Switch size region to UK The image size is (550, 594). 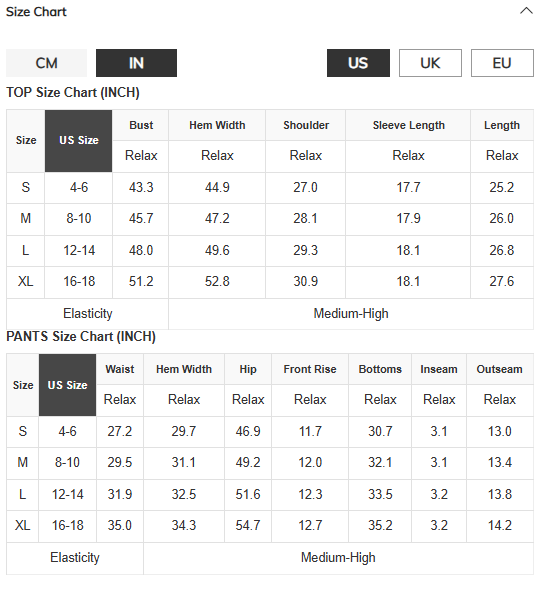click(430, 63)
